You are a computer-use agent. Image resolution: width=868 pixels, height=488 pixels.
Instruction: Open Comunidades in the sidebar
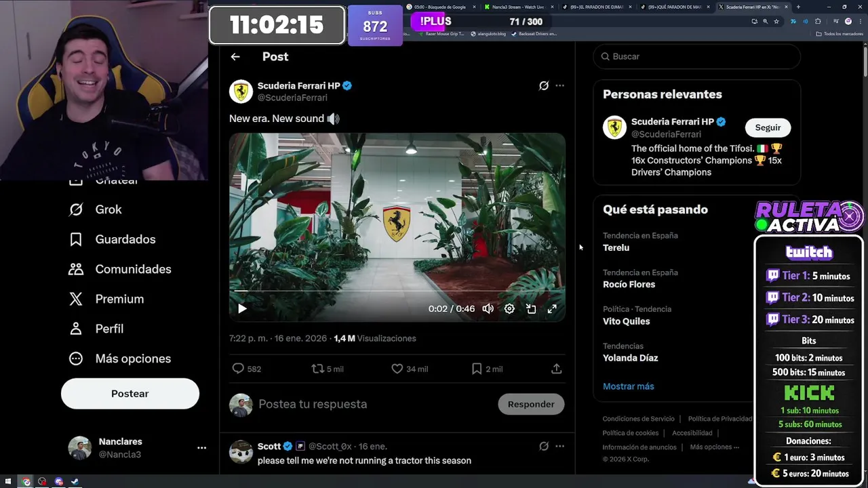[120, 269]
